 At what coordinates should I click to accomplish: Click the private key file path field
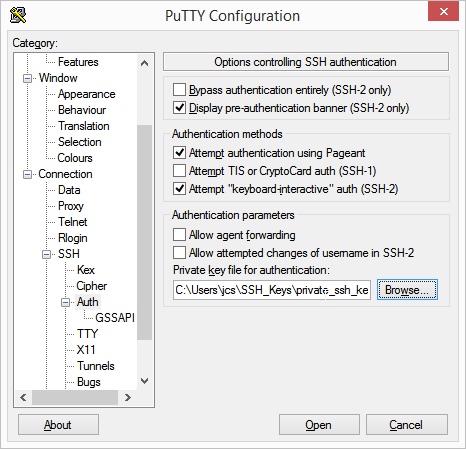tap(272, 290)
